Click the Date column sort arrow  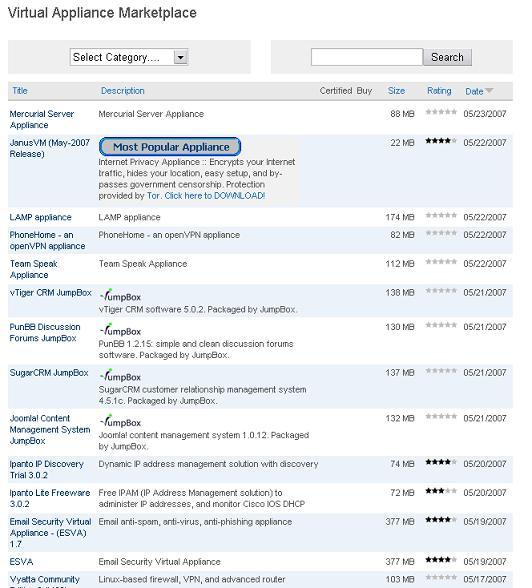tap(489, 90)
